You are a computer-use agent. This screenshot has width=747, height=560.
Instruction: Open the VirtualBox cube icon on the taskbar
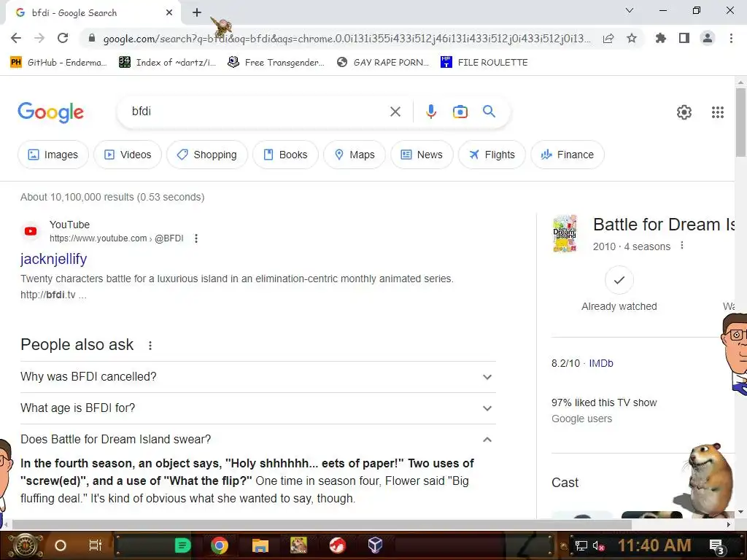click(376, 545)
